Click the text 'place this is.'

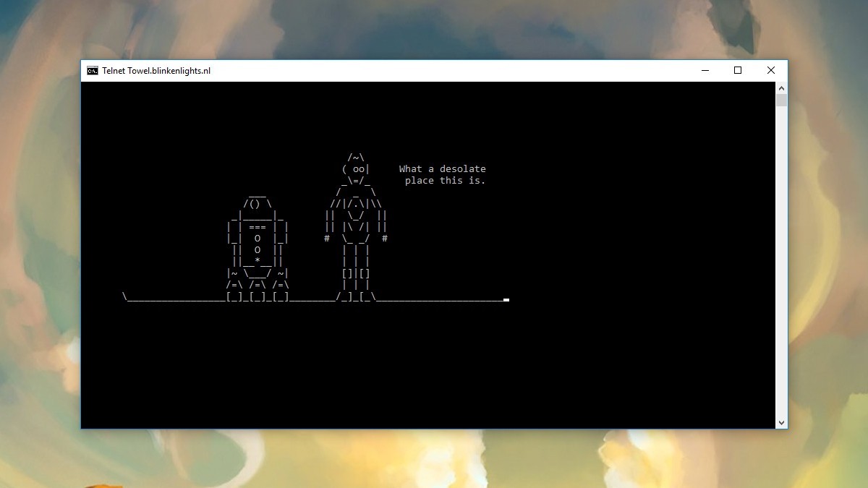pos(446,181)
